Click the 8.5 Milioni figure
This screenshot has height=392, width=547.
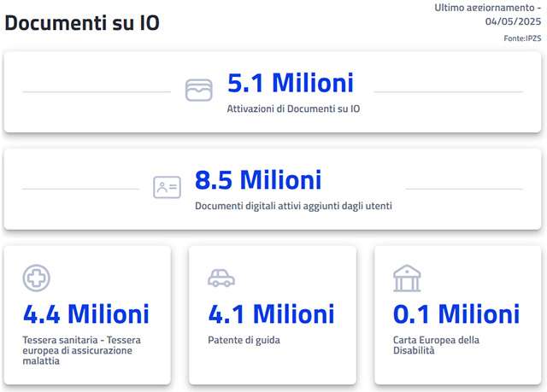point(258,180)
